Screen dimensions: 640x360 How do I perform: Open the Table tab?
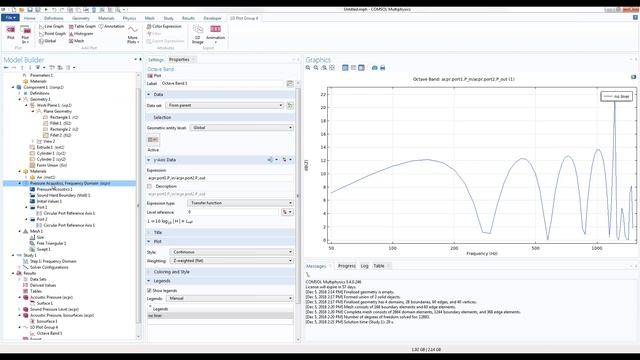pyautogui.click(x=379, y=266)
